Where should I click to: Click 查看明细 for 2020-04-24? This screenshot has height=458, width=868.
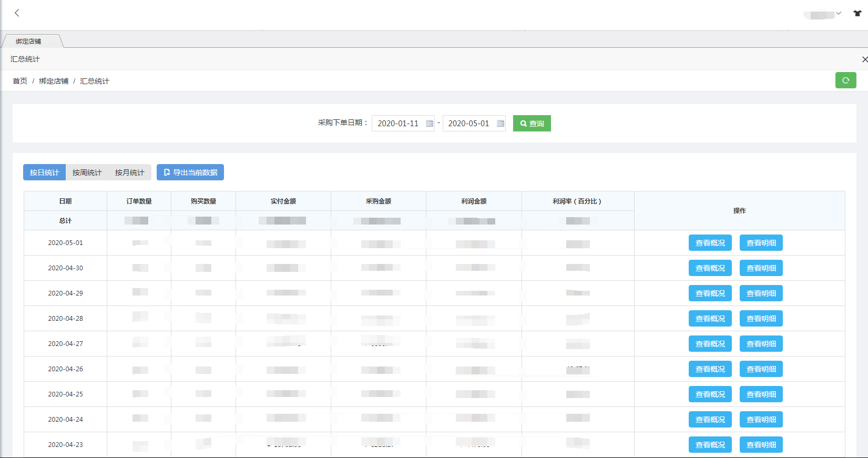[x=761, y=420]
